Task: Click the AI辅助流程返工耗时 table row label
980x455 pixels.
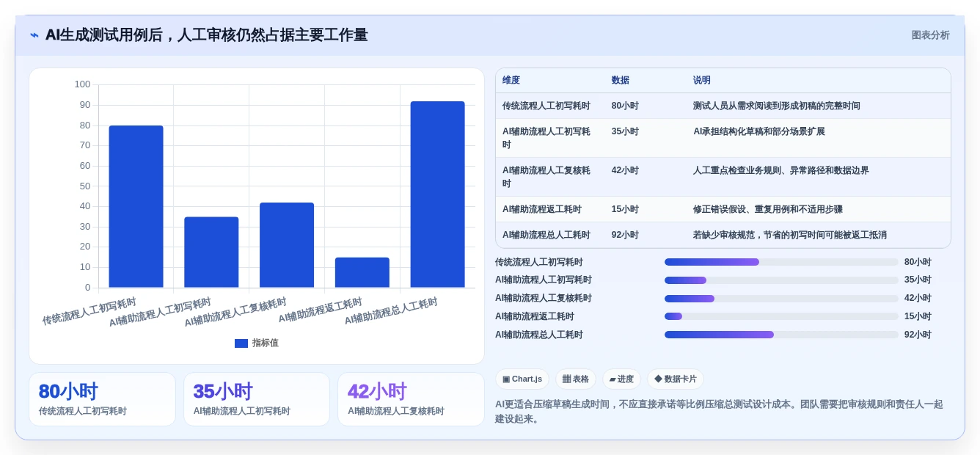Action: pos(542,209)
